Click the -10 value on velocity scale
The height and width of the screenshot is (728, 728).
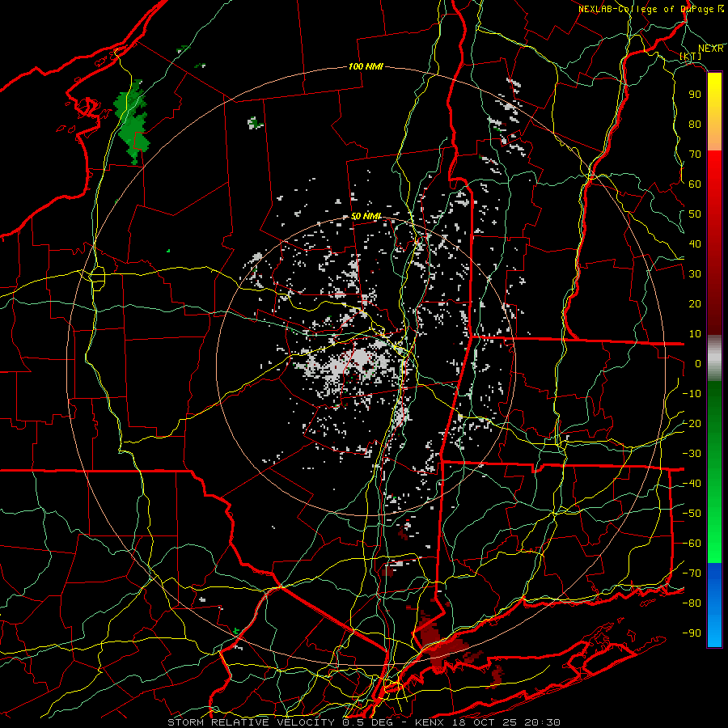pyautogui.click(x=692, y=394)
